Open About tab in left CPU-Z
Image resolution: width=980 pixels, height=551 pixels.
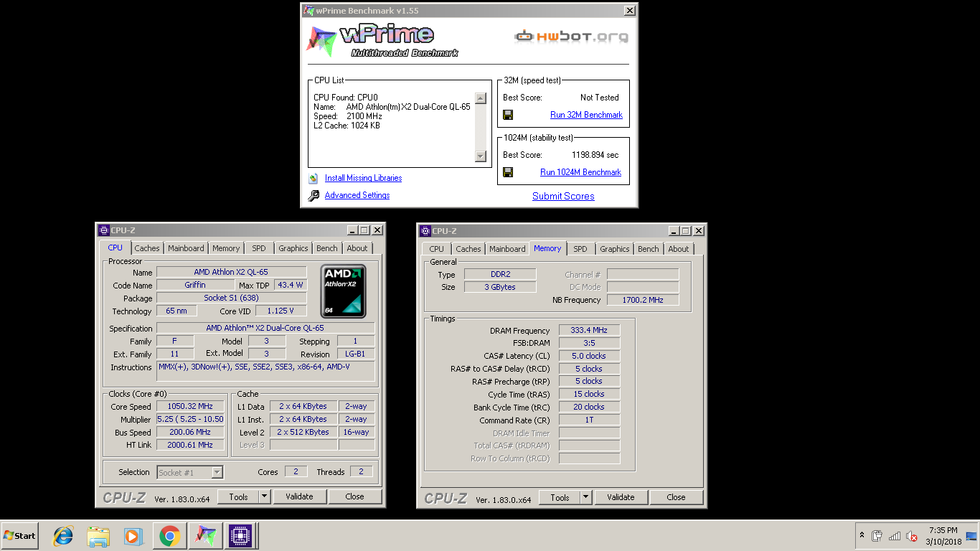pyautogui.click(x=357, y=248)
